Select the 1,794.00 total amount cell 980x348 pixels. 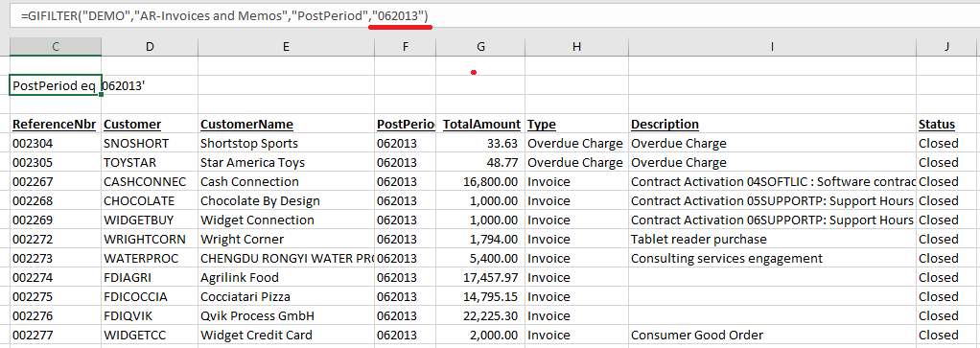[480, 240]
